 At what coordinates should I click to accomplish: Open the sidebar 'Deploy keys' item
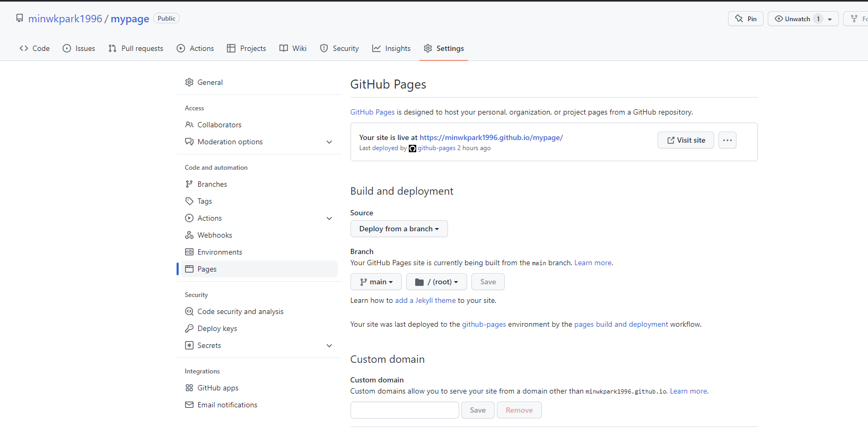[259, 328]
